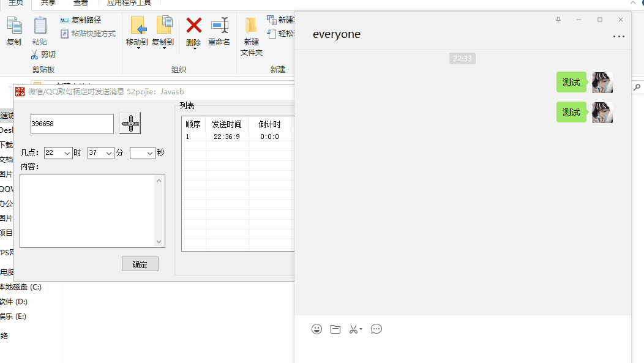Select 本地磁盘 (C:) in navigation pane
The image size is (644, 363).
click(21, 287)
